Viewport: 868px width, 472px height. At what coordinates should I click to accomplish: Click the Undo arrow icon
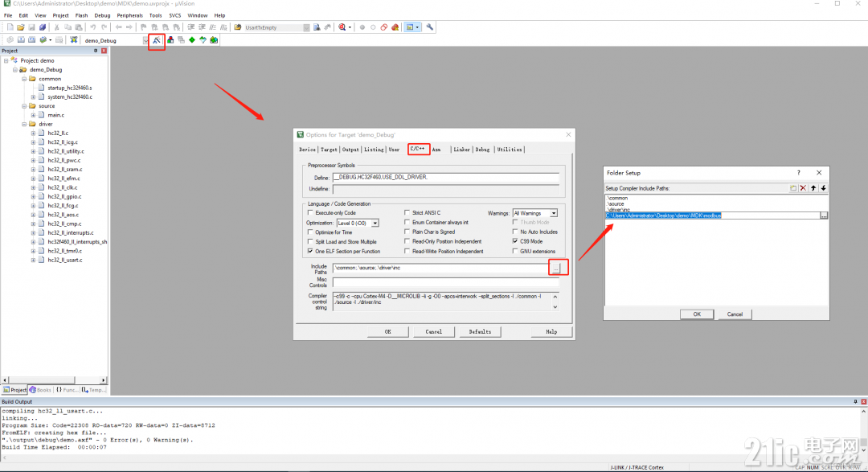point(92,27)
